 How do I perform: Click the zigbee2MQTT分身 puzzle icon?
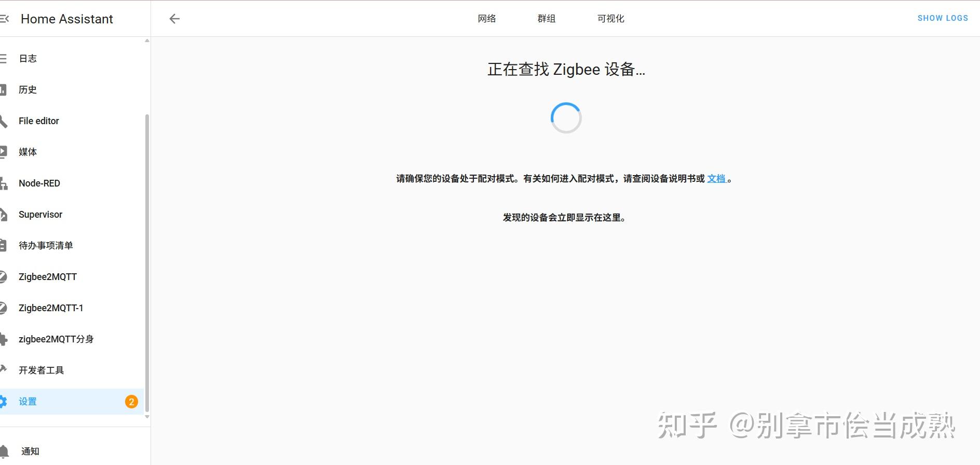(x=3, y=339)
